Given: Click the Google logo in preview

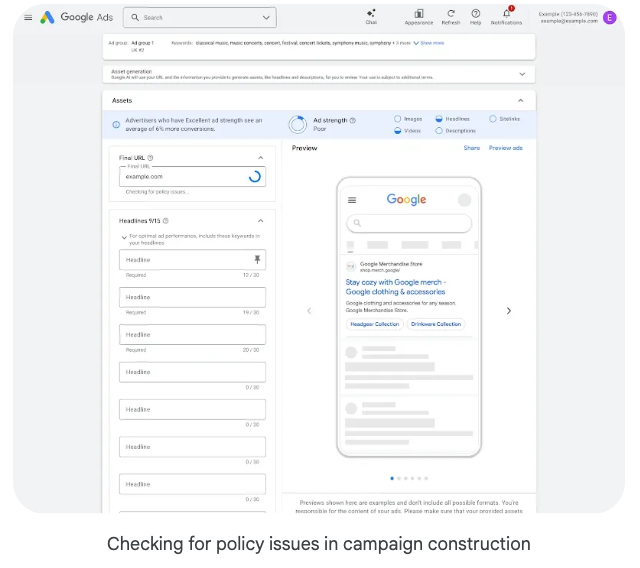Looking at the screenshot, I should pos(406,200).
